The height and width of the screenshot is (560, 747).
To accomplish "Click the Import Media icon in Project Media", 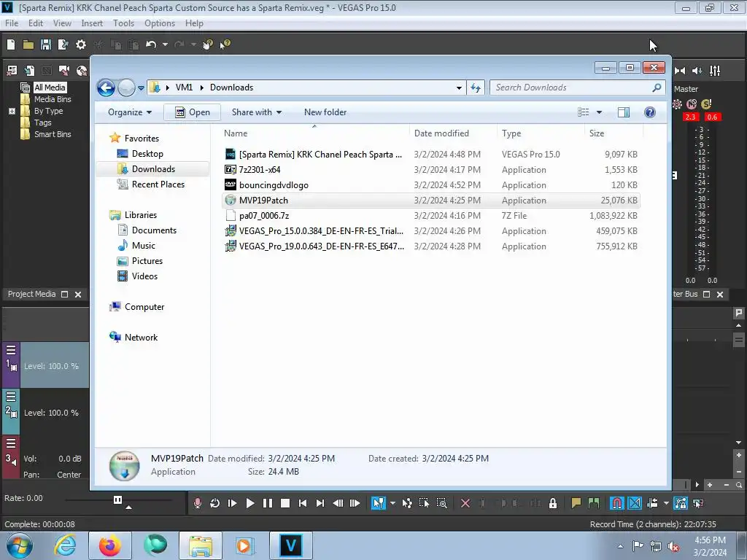I will (x=29, y=71).
